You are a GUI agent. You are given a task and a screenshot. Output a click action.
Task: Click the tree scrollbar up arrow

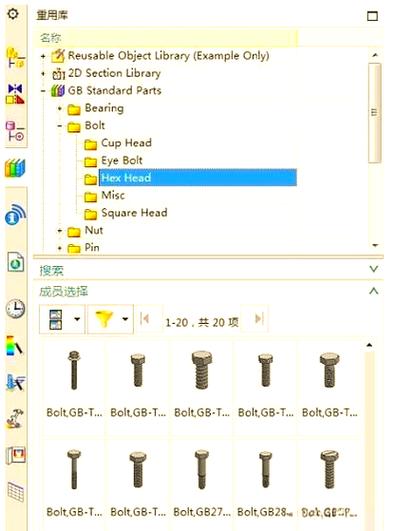point(375,55)
